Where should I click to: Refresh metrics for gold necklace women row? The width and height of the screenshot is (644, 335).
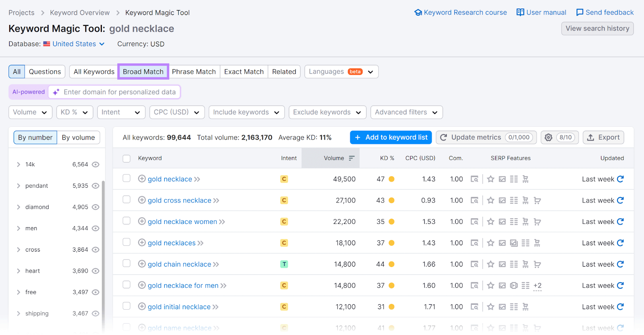[620, 221]
